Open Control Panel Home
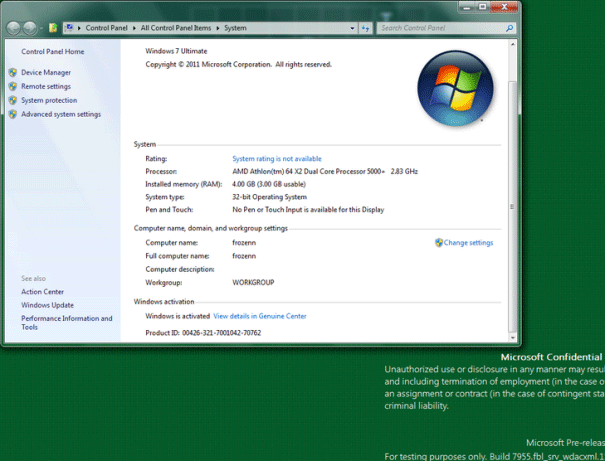 (52, 52)
